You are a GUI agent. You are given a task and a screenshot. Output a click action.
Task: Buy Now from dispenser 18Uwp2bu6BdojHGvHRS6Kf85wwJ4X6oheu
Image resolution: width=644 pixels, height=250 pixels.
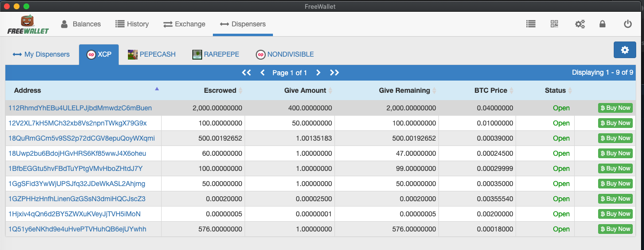coord(615,153)
